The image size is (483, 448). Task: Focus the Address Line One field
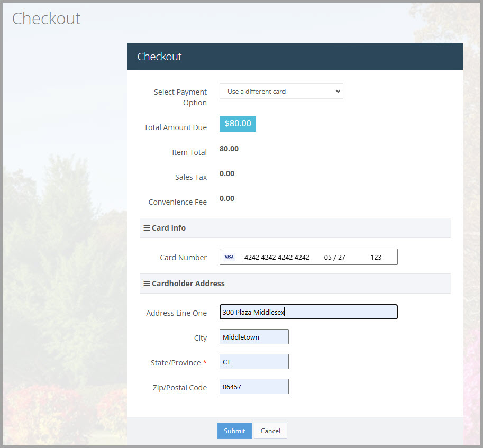308,312
